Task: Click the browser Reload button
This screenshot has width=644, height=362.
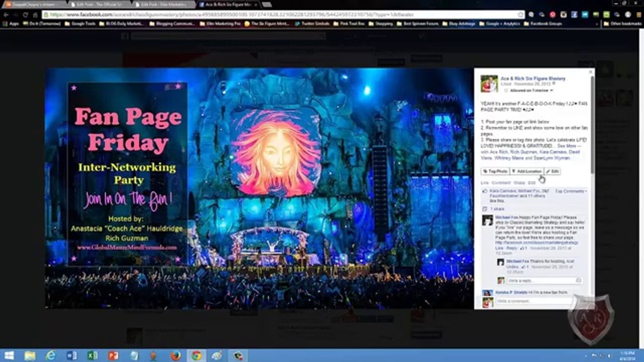Action: tap(25, 15)
